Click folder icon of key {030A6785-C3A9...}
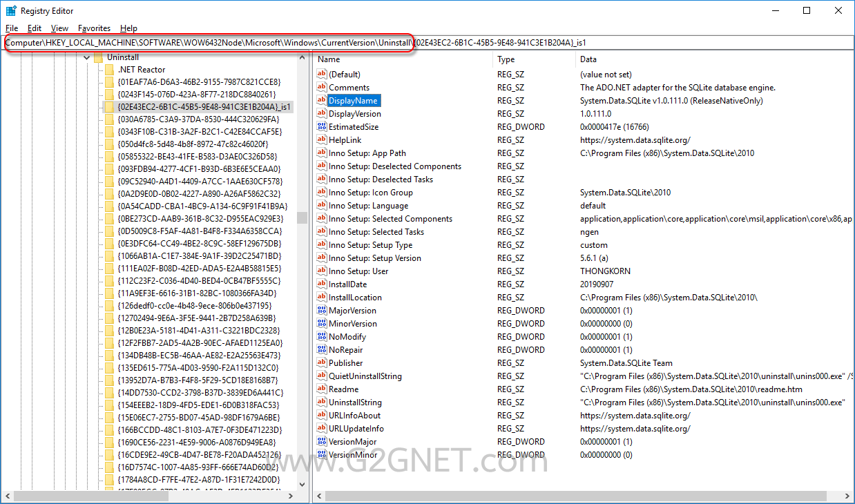Image resolution: width=855 pixels, height=504 pixels. click(x=109, y=119)
